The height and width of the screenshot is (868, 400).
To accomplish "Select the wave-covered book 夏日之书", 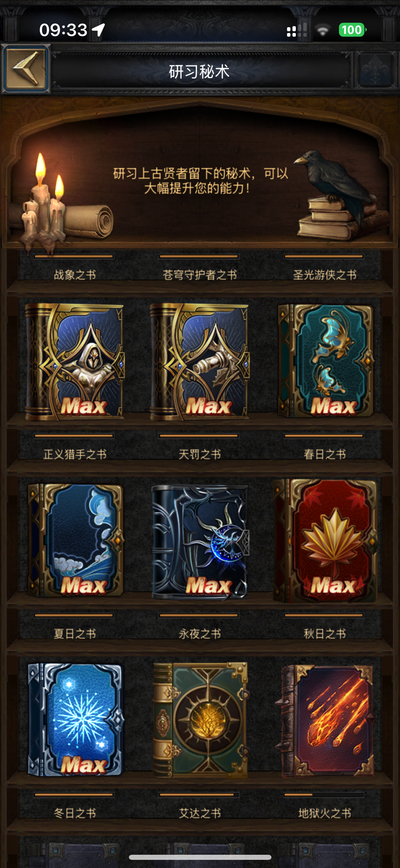I will pyautogui.click(x=75, y=541).
